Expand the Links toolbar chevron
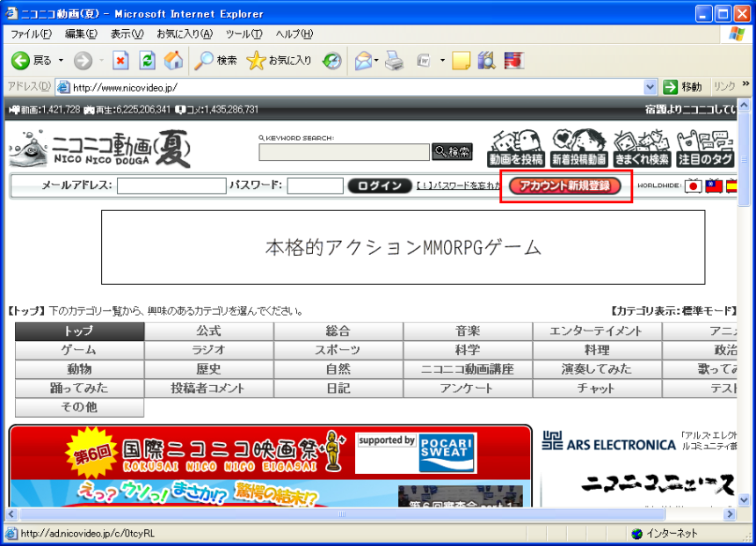The width and height of the screenshot is (756, 546). (x=745, y=84)
